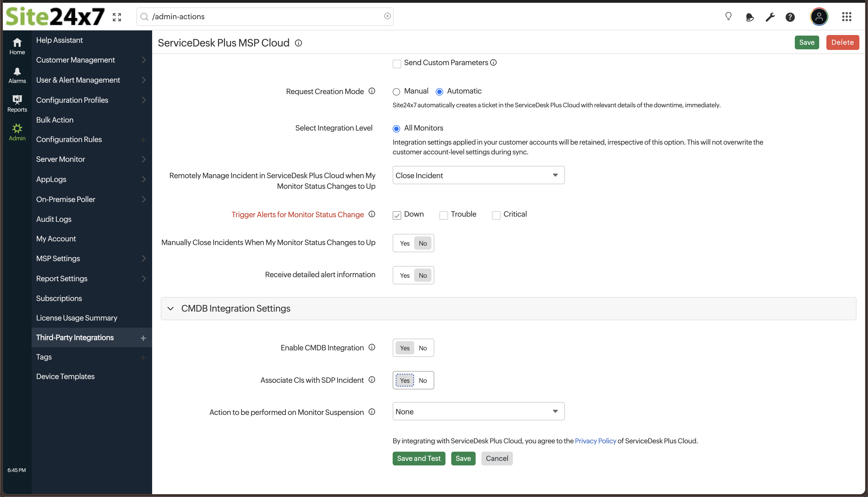Open the Server Monitor sidebar menu

61,159
